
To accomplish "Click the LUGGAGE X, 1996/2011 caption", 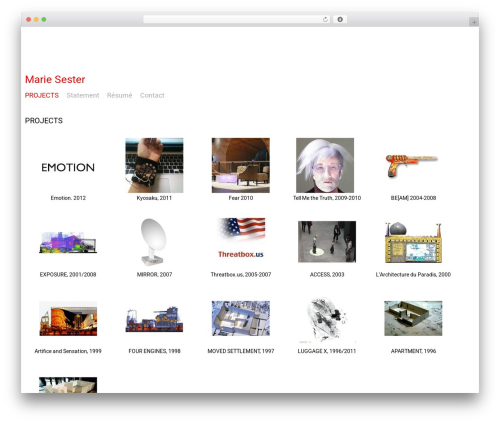I will tap(327, 351).
